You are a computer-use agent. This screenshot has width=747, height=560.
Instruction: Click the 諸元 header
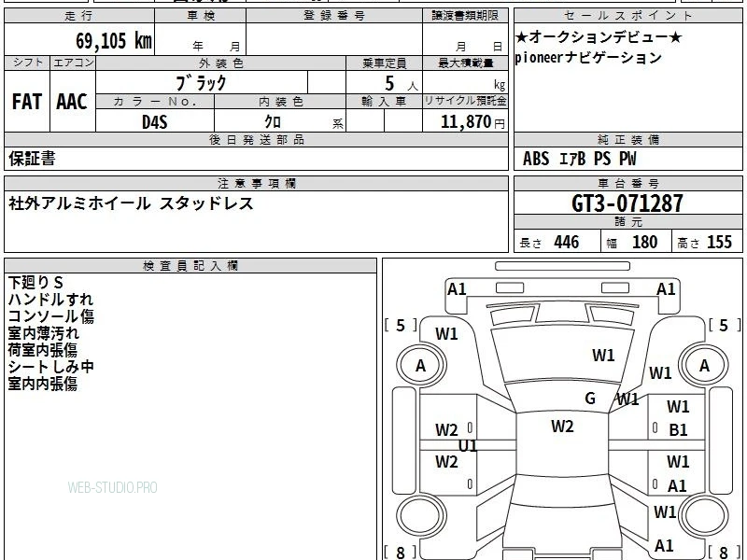[627, 222]
